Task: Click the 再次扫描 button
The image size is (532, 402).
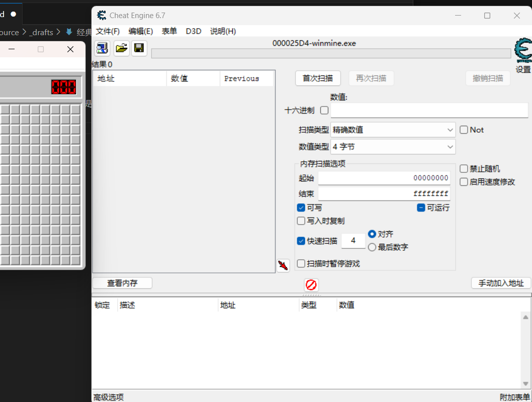Action: 371,78
